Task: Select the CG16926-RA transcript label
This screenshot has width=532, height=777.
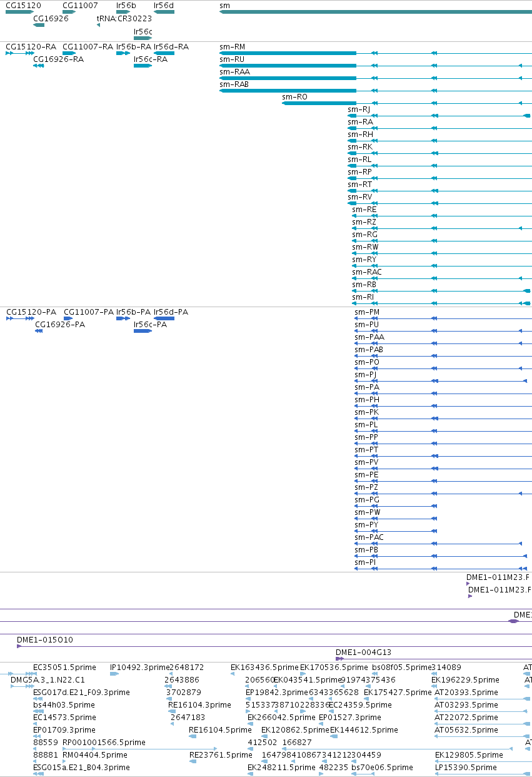Action: 58,59
